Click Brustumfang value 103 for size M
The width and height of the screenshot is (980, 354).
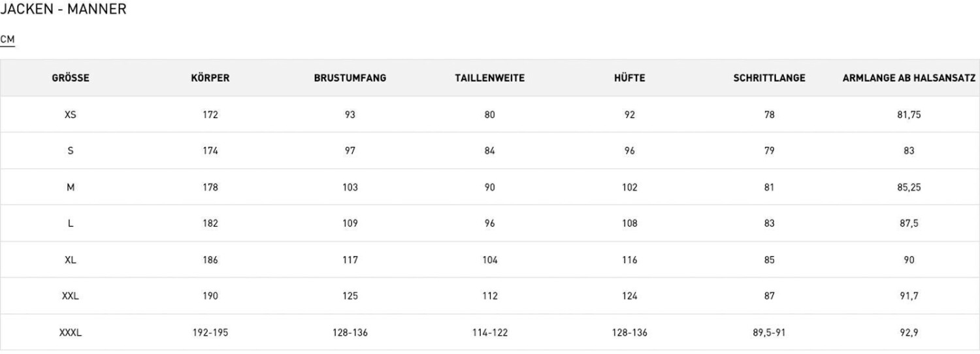pyautogui.click(x=350, y=187)
